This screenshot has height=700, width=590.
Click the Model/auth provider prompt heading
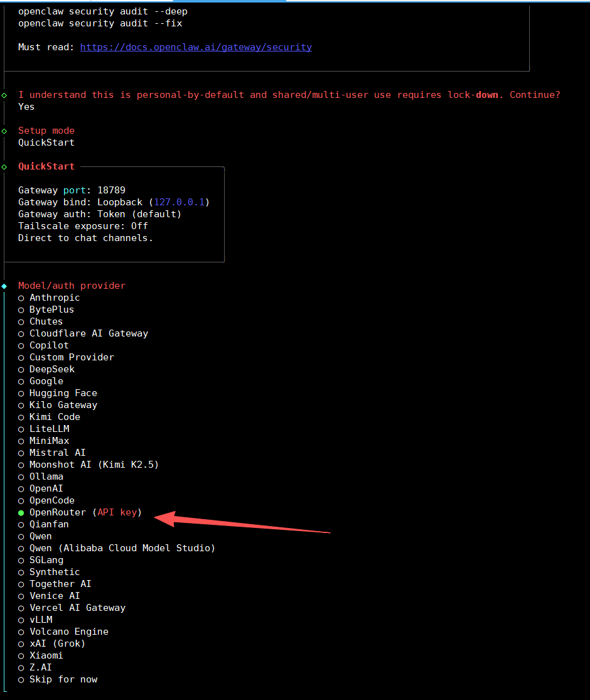(x=72, y=286)
